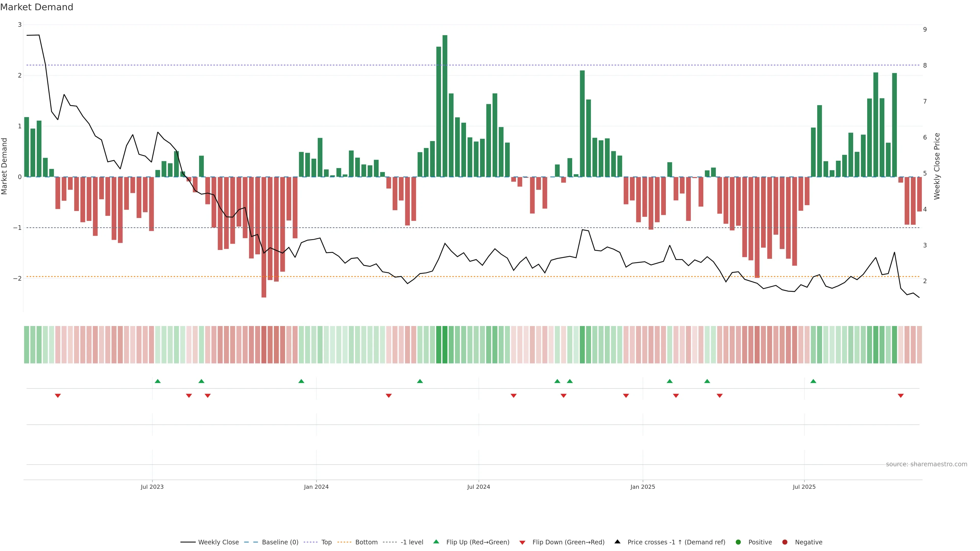Click black triangle Price crosses legend icon
The image size is (980, 551).
coord(617,542)
